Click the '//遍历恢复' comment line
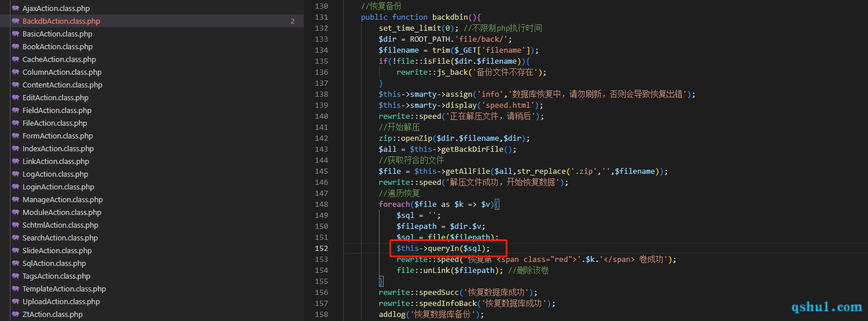This screenshot has height=321, width=868. [x=399, y=194]
